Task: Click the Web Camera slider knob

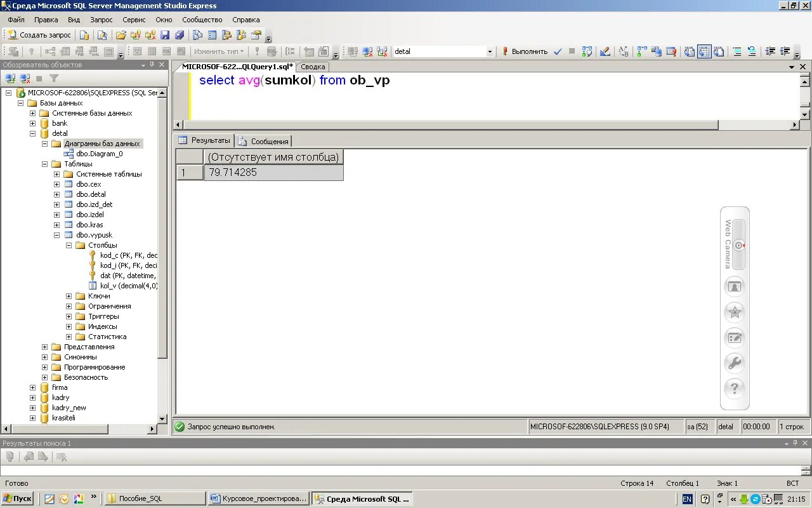Action: pyautogui.click(x=738, y=246)
